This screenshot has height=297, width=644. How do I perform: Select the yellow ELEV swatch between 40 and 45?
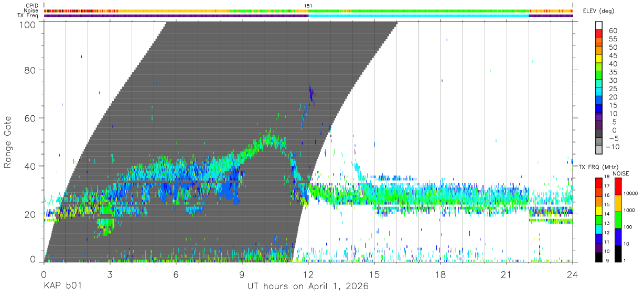pyautogui.click(x=599, y=59)
